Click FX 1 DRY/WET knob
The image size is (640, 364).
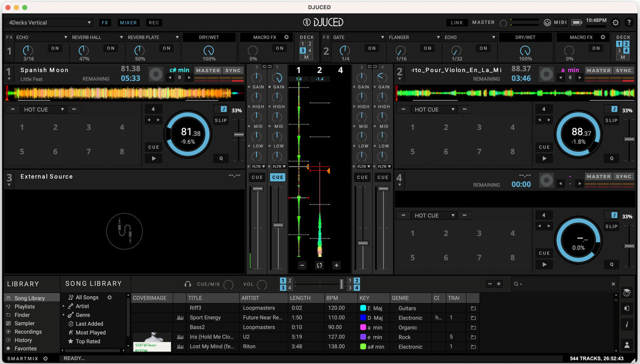click(209, 50)
